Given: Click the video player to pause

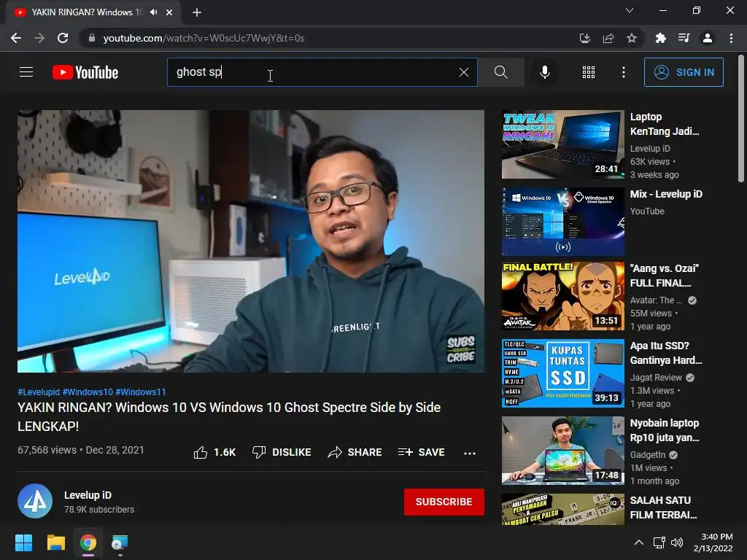Looking at the screenshot, I should pos(251,241).
